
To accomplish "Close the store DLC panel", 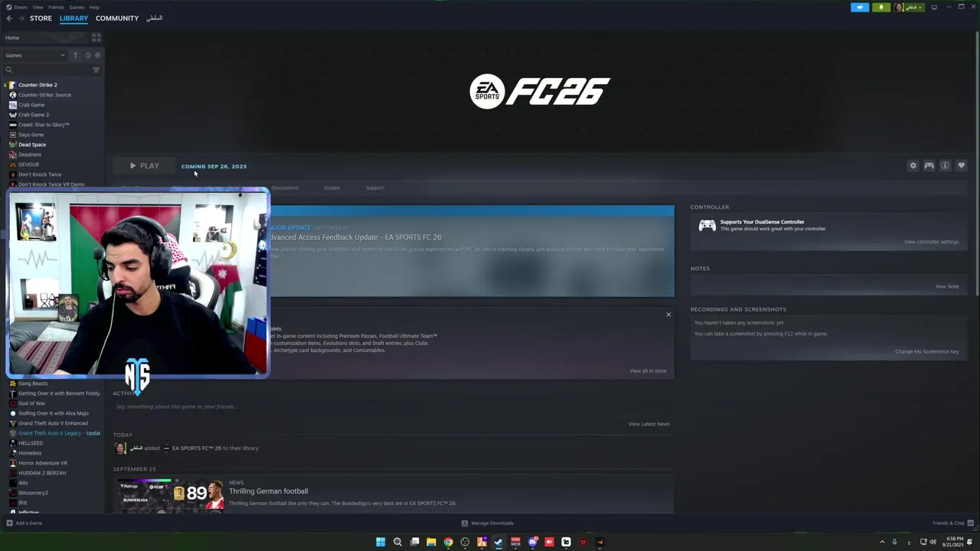I will pos(668,315).
